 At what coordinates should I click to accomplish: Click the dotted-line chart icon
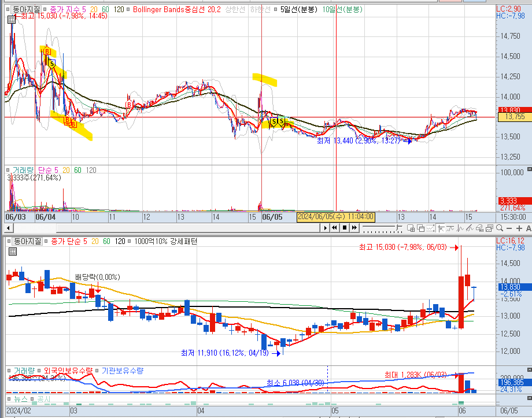431,228
